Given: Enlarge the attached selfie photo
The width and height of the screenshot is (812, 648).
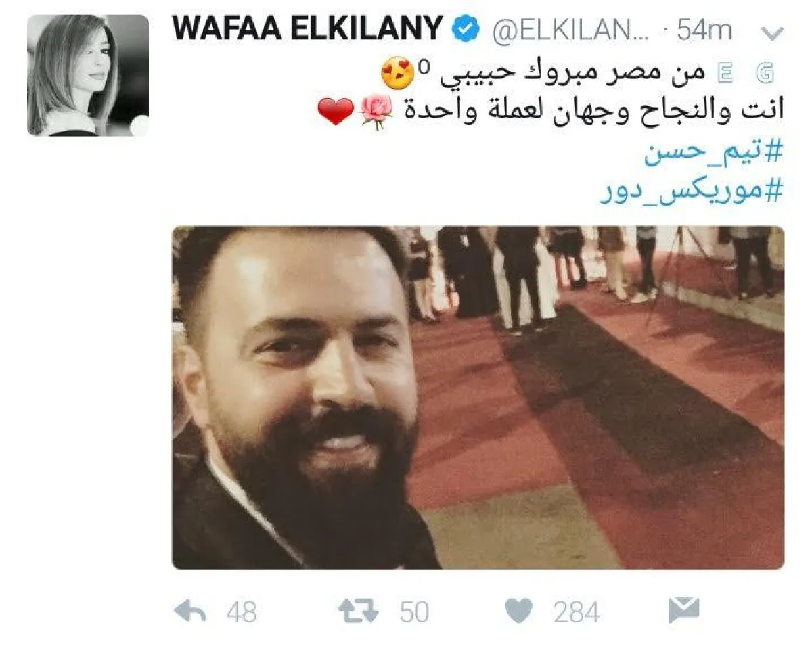Looking at the screenshot, I should pos(478,398).
